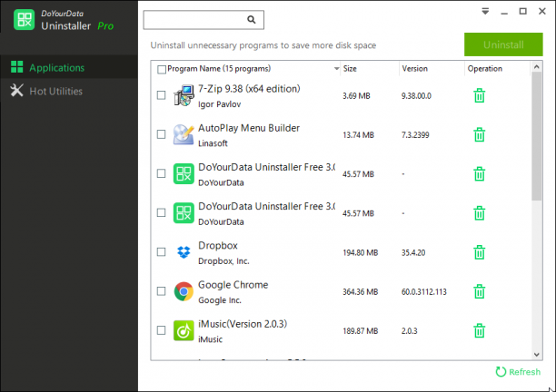Open the Applications section

point(69,67)
